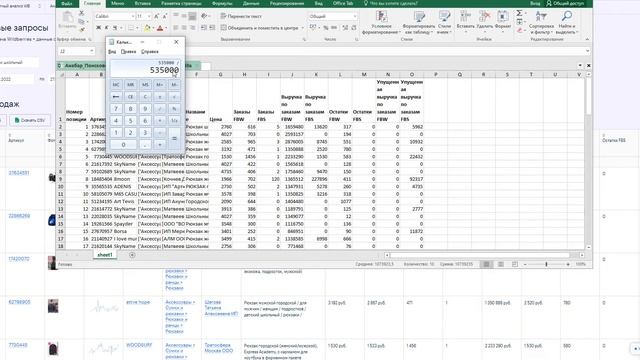Decrease font size with the small A icon
The width and height of the screenshot is (640, 360).
pyautogui.click(x=164, y=16)
